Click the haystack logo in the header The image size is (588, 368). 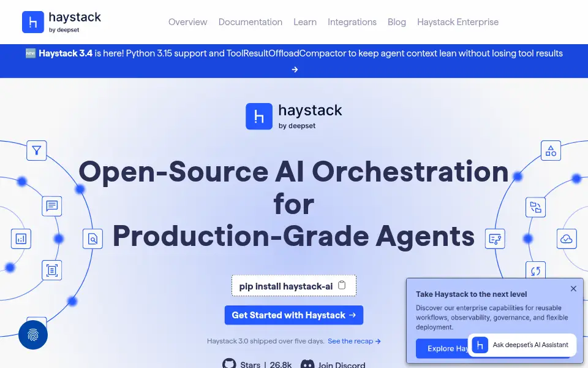pos(61,22)
